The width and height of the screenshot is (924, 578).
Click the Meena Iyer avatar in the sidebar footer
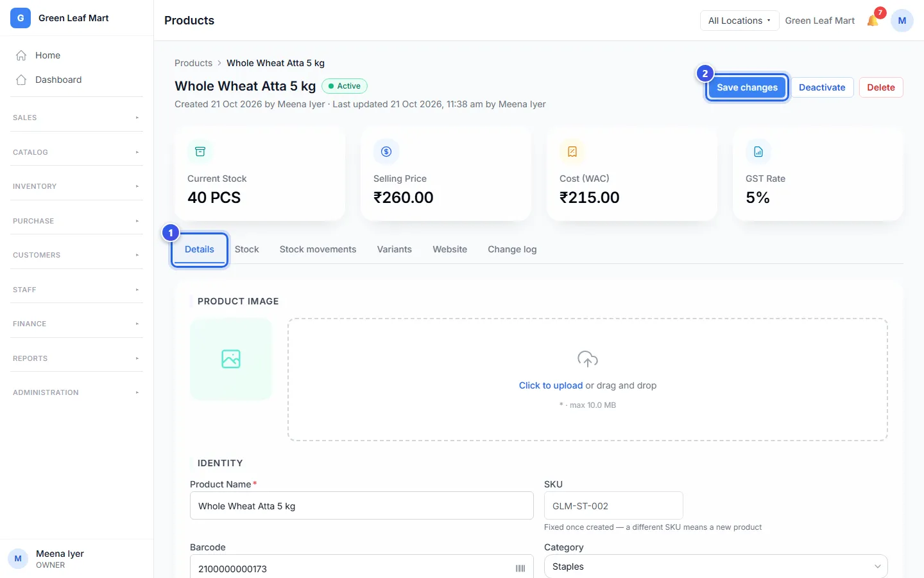coord(18,559)
